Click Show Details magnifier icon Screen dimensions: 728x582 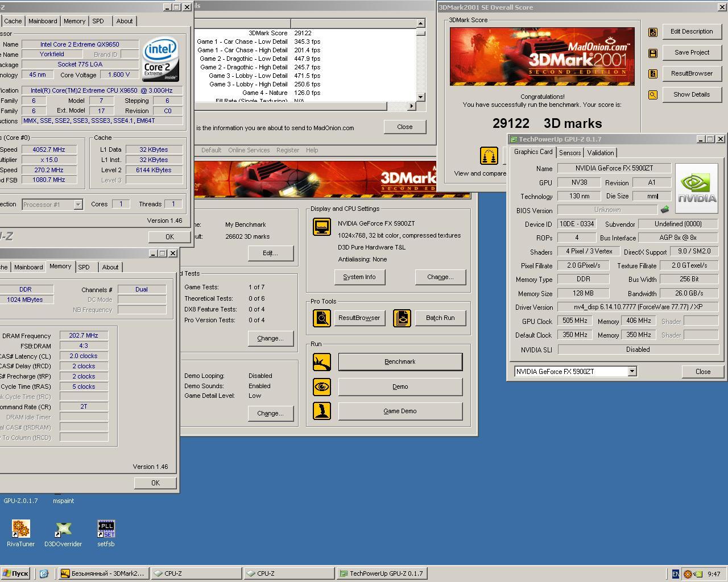(653, 95)
